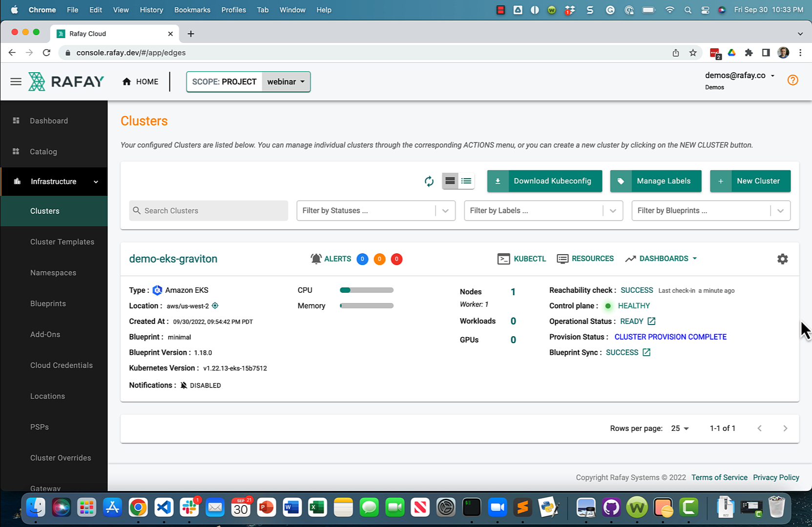Go to previous page of clusters
The width and height of the screenshot is (812, 527).
(x=759, y=428)
